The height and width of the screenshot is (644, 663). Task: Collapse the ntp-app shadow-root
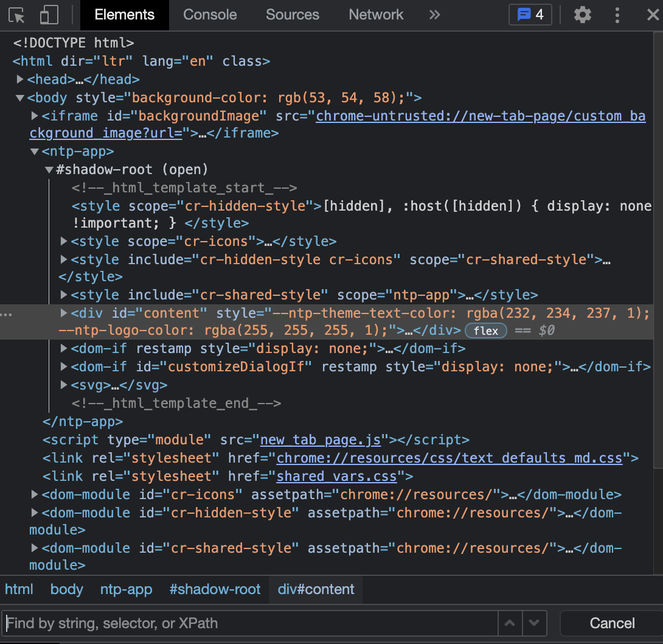49,169
